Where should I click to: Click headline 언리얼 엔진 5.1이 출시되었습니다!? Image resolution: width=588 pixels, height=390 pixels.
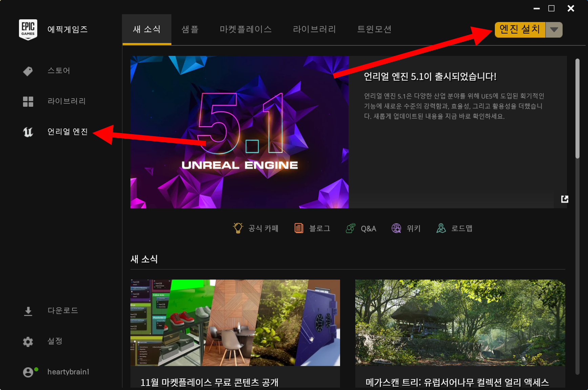pyautogui.click(x=430, y=77)
